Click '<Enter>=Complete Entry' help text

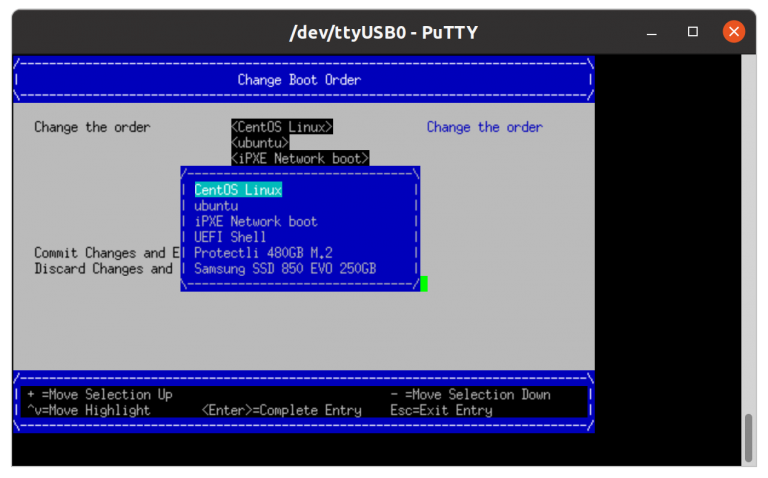tap(282, 410)
